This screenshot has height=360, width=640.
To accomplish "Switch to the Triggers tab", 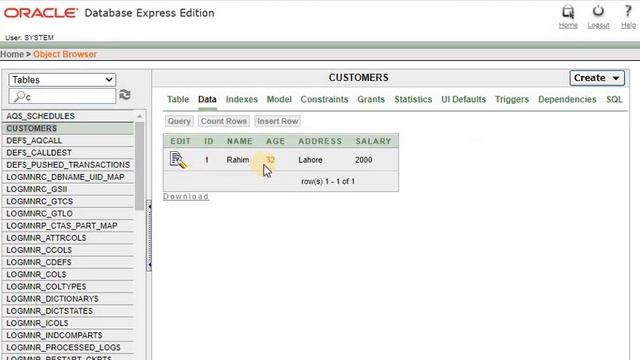I will (512, 99).
